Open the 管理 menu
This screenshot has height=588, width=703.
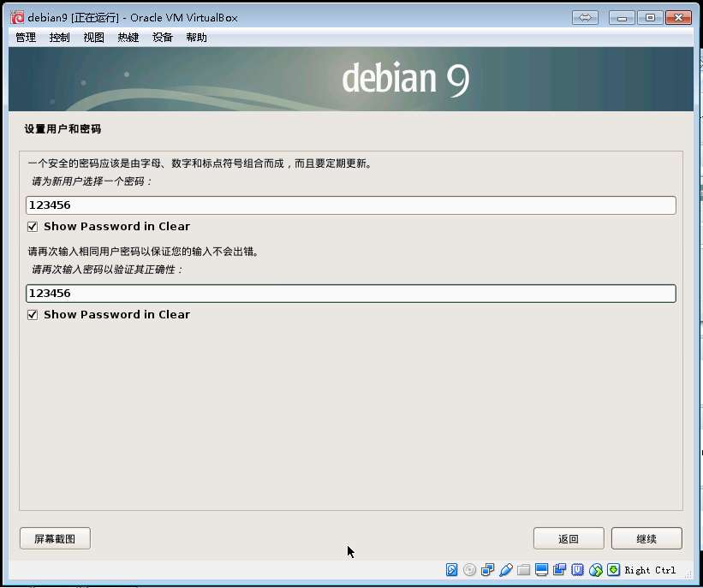pos(26,38)
